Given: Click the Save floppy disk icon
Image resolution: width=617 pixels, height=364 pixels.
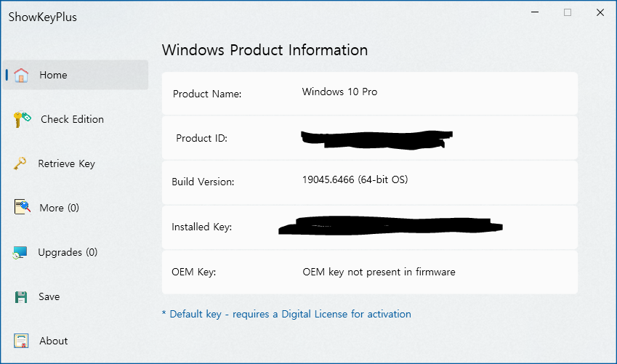Looking at the screenshot, I should pyautogui.click(x=21, y=296).
